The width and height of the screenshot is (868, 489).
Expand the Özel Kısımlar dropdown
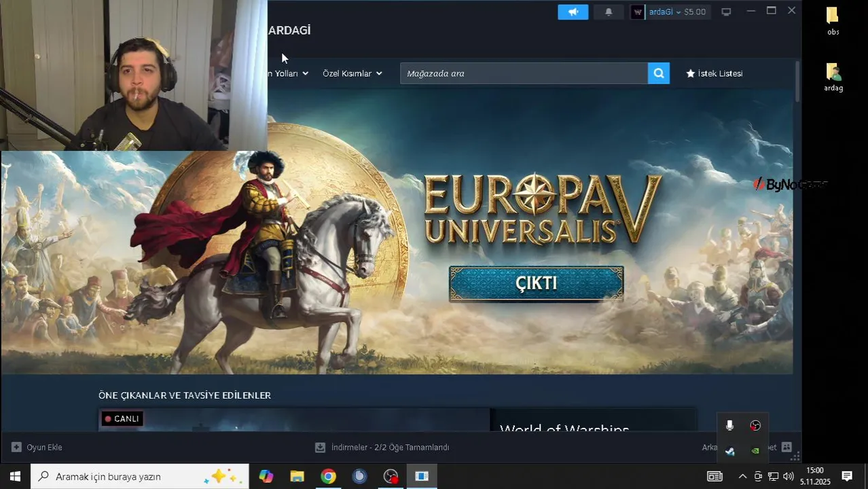[x=352, y=73]
